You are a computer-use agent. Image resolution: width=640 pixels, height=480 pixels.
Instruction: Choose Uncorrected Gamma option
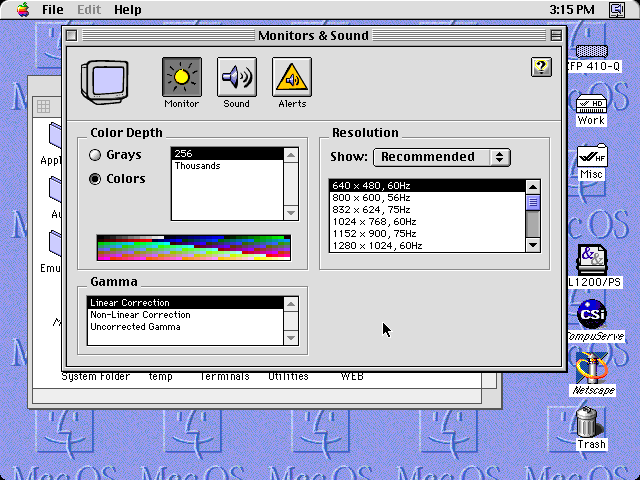coord(135,327)
